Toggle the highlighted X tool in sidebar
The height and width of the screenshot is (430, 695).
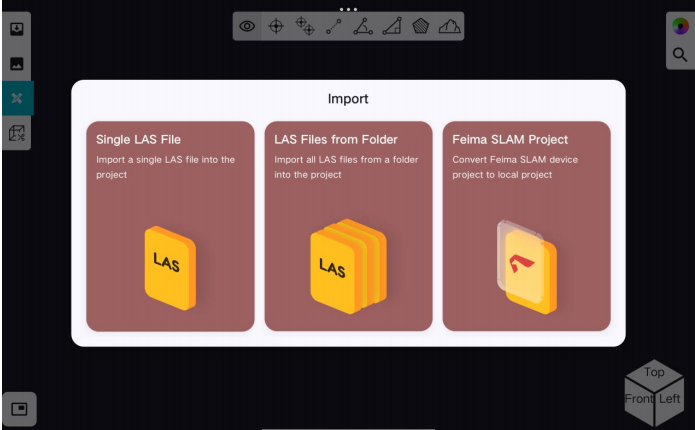[x=17, y=98]
